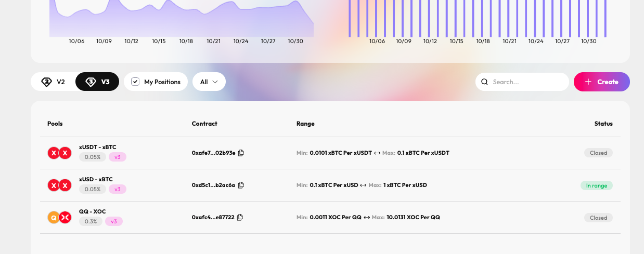This screenshot has width=644, height=254.
Task: Copy contract address 0xafc4...e87722
Action: [240, 218]
